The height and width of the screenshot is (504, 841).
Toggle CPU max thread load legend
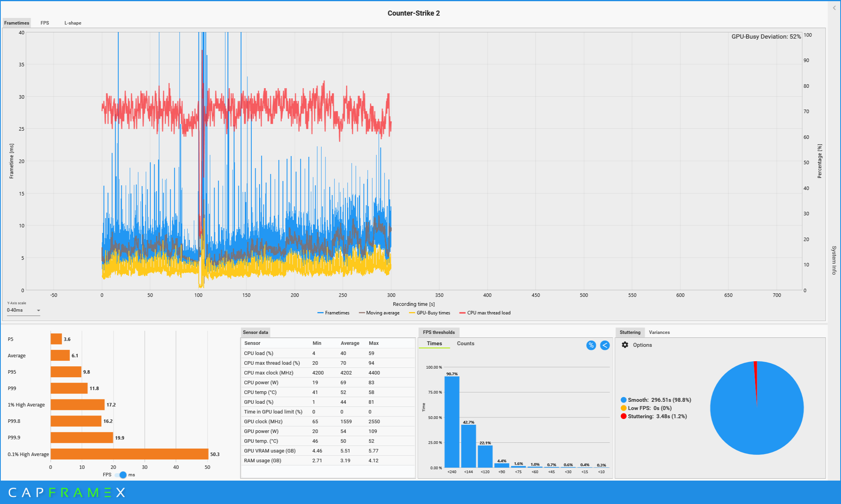tap(485, 313)
